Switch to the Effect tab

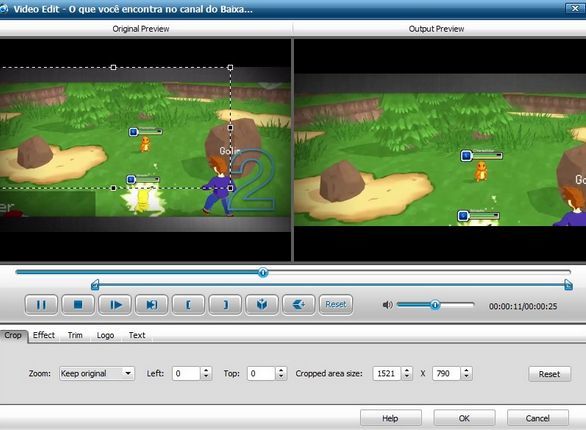click(x=44, y=335)
